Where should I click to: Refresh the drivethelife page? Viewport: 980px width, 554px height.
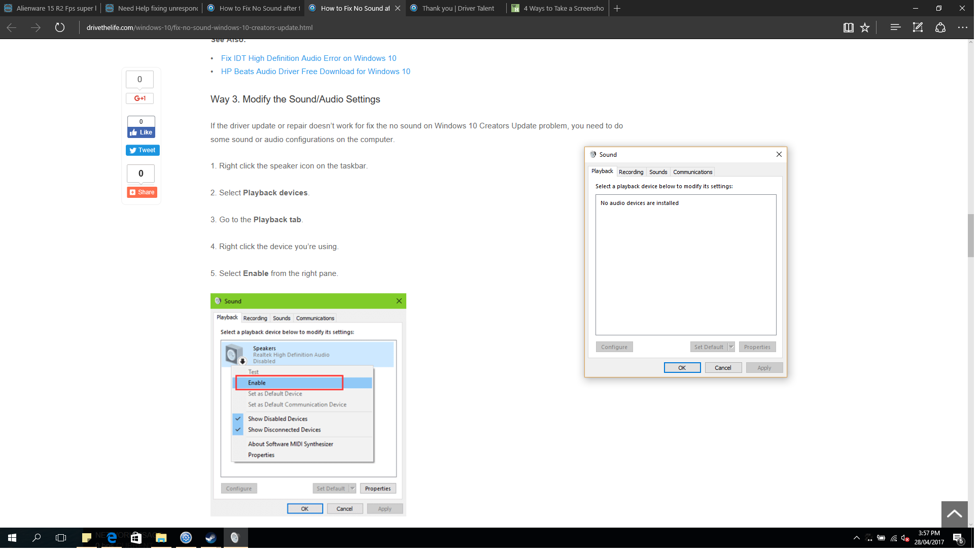click(60, 28)
